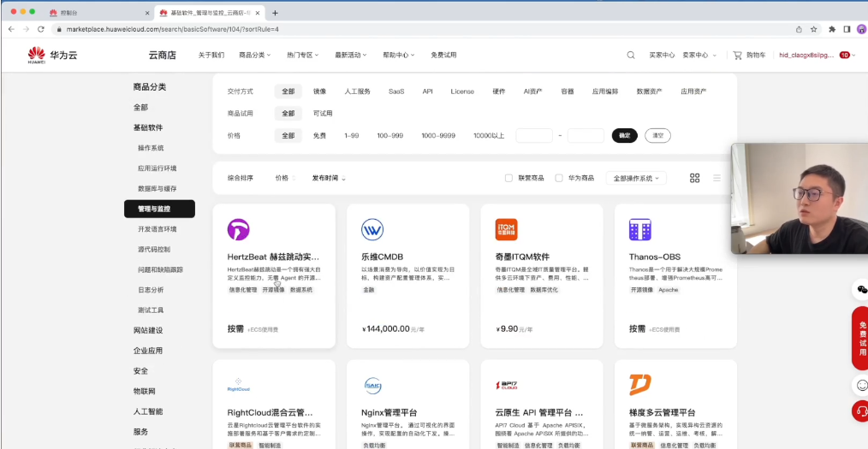Open the HertzBeat product logo
The height and width of the screenshot is (449, 868).
(x=238, y=229)
